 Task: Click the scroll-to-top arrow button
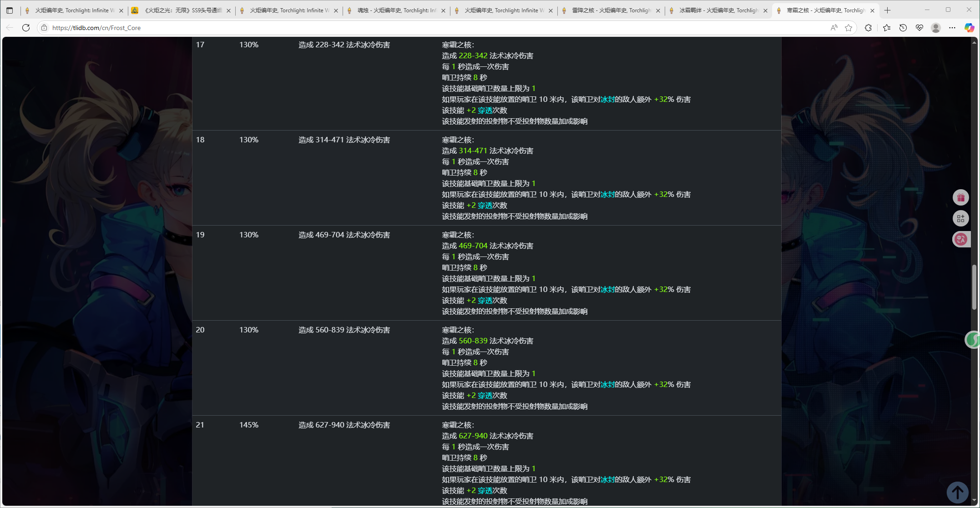coord(957,492)
